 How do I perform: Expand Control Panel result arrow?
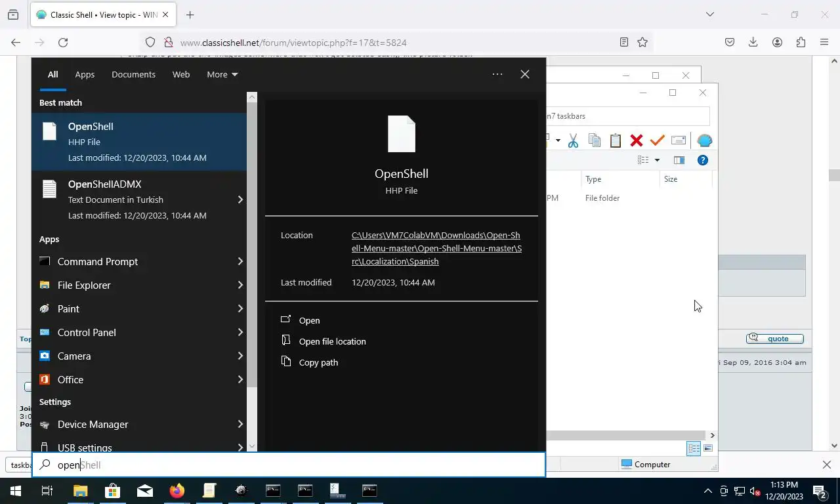(240, 332)
